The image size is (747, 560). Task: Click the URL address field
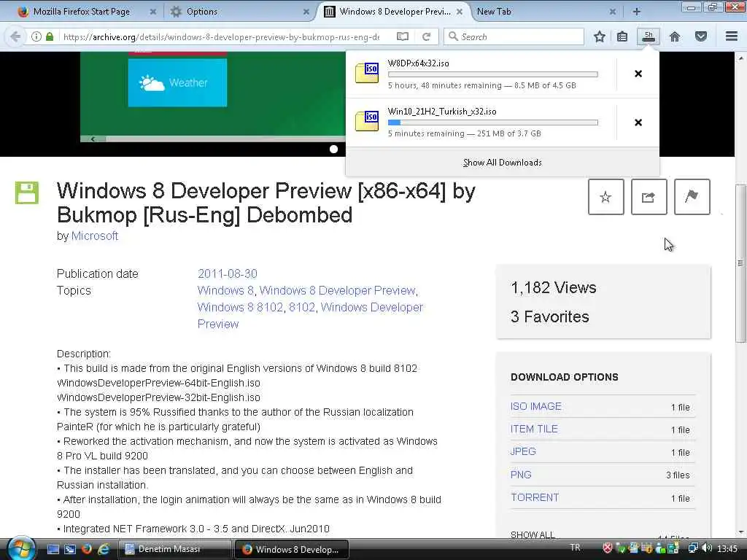221,36
